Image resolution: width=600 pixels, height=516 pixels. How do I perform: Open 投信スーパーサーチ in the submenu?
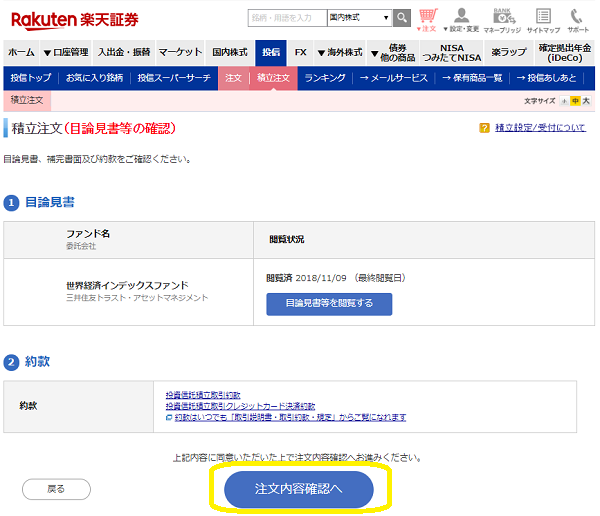pyautogui.click(x=174, y=78)
